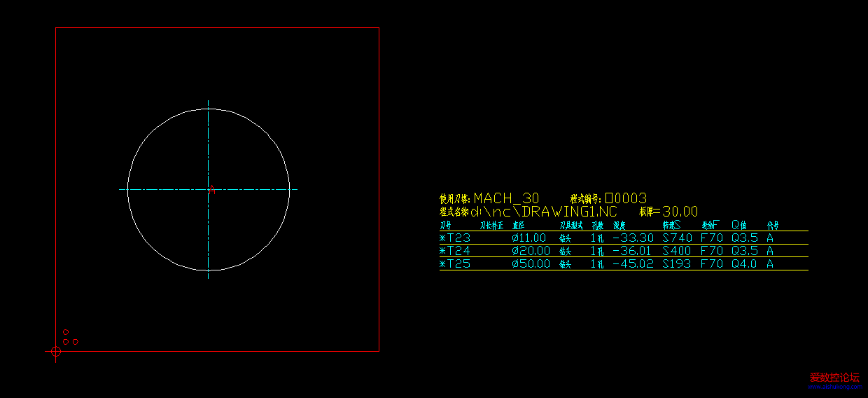Click depth value -45.02
The image size is (868, 398).
click(x=633, y=264)
